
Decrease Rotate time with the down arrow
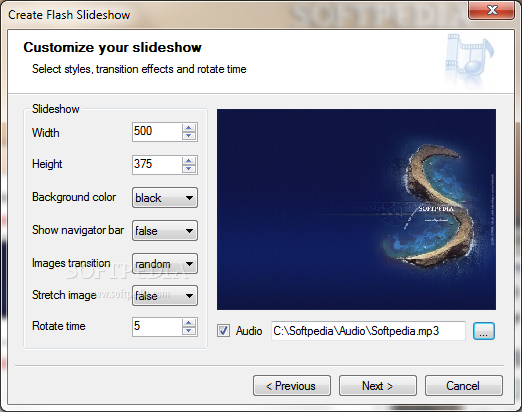click(x=189, y=330)
